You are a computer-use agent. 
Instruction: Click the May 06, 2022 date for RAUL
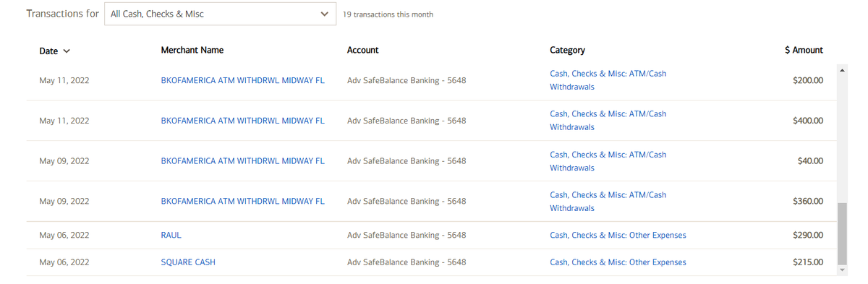click(64, 236)
